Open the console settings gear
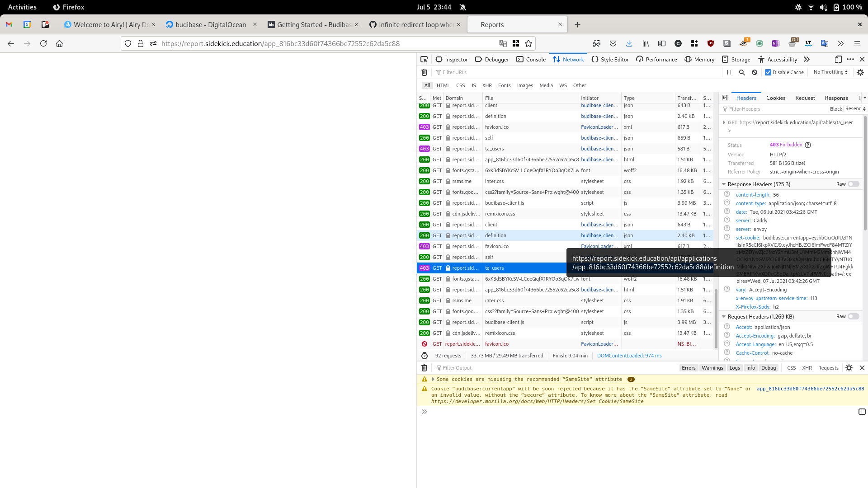Screen dimensions: 868x488 [x=849, y=368]
